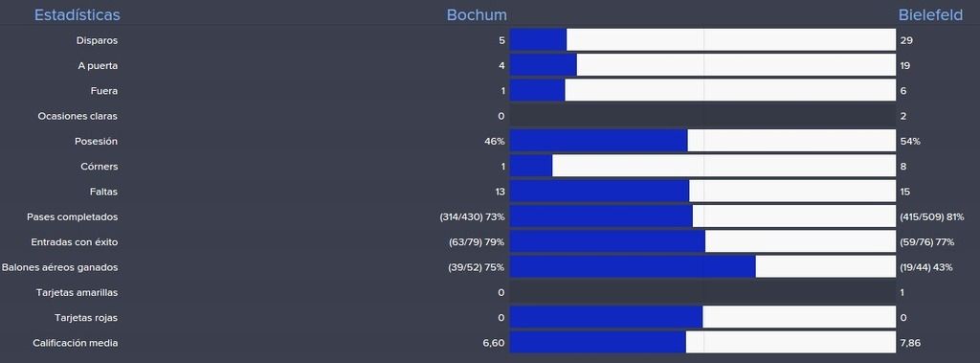Viewport: 980px width, 363px height.
Task: Click the blue Disparos bar segment
Action: pos(538,39)
